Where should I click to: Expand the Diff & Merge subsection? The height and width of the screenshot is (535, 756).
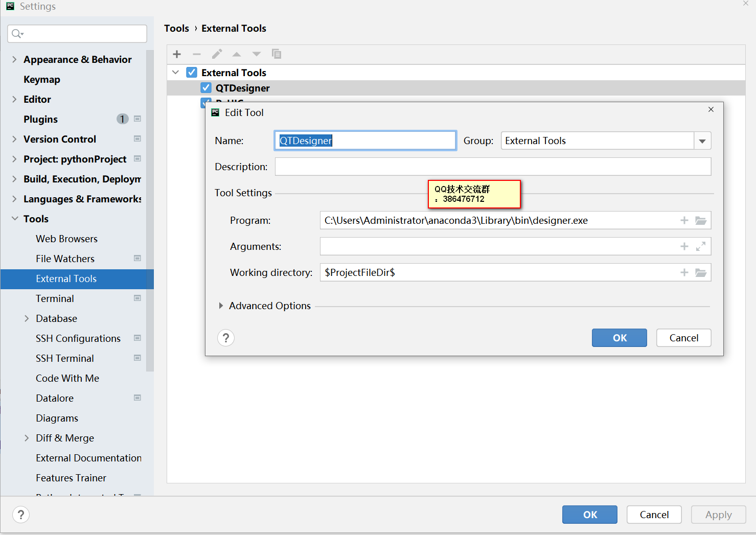27,438
